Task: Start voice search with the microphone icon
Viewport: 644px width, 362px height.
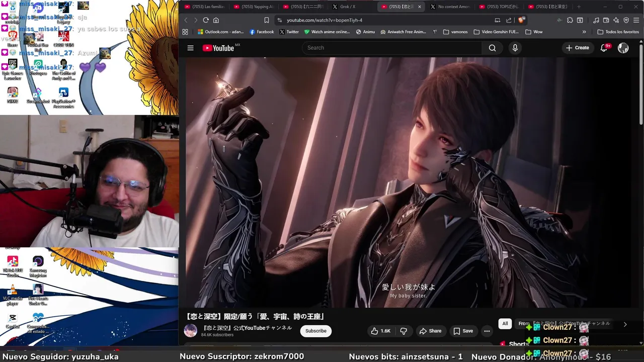Action: click(515, 48)
